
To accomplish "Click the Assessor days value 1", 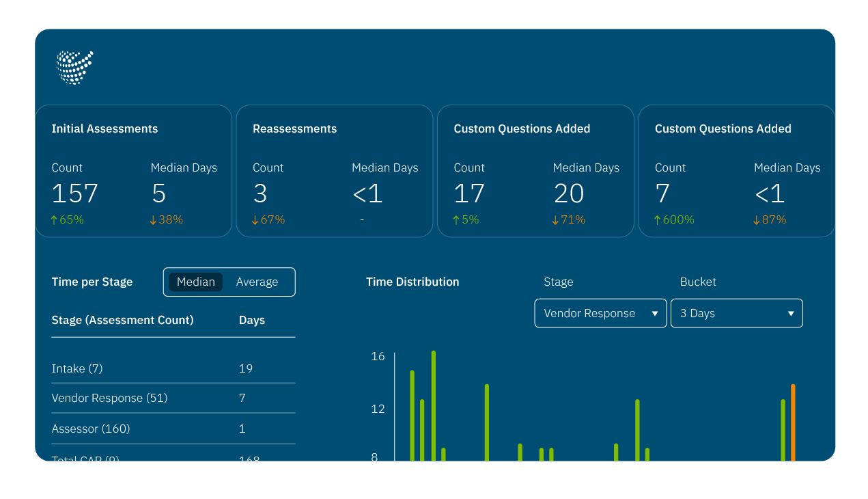I will point(242,429).
